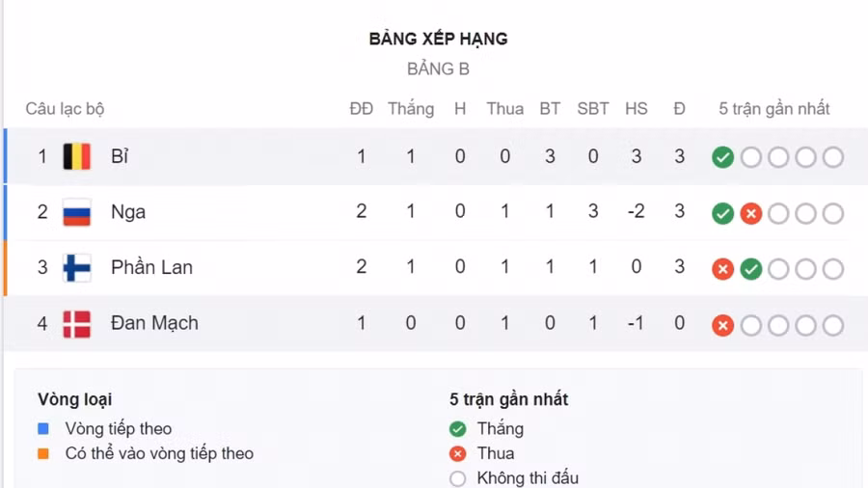
Task: Open the Nga team link
Action: pyautogui.click(x=128, y=212)
